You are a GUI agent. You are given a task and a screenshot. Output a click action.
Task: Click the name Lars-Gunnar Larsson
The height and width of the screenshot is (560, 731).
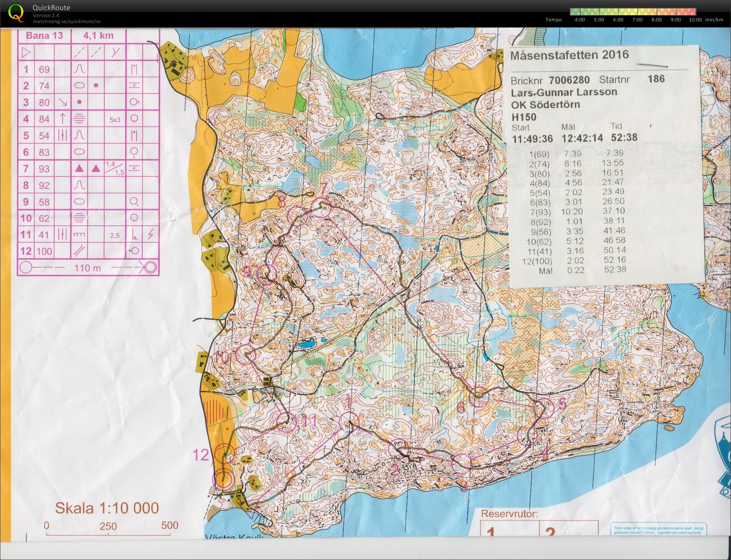(x=564, y=92)
